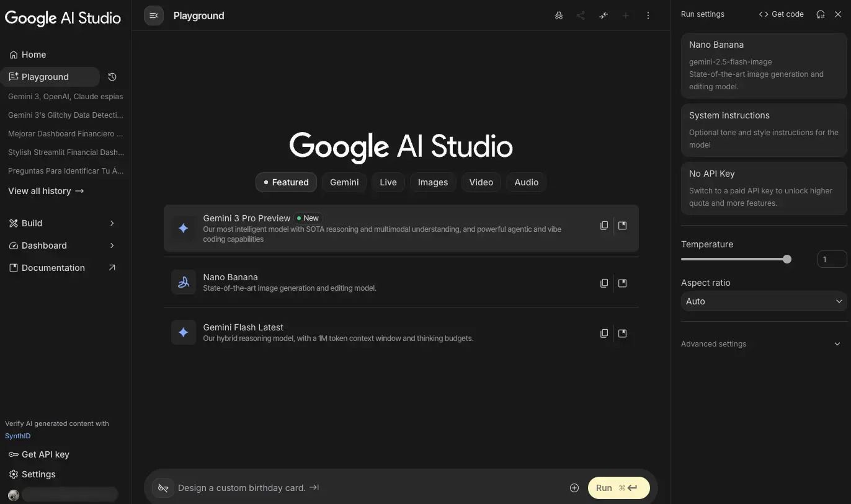
Task: Open history item 'Preguntas Para Identificar Tu'
Action: click(x=66, y=171)
